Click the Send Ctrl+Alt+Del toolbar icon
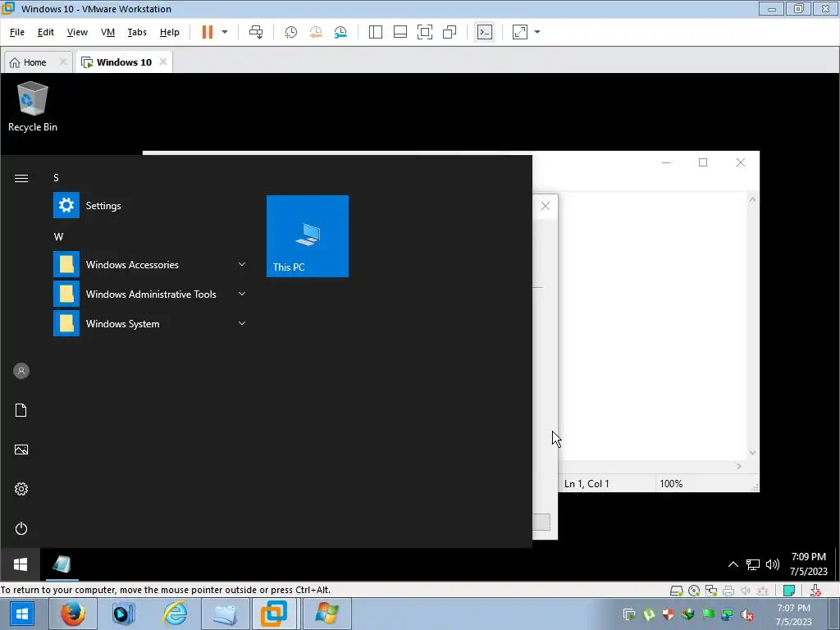Image resolution: width=840 pixels, height=630 pixels. (x=256, y=32)
